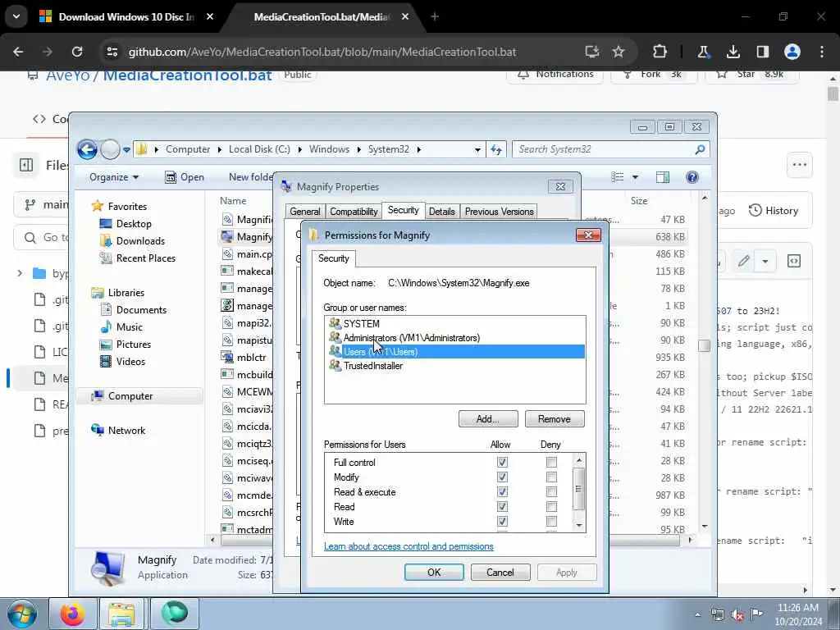This screenshot has width=840, height=630.
Task: Open Chrome three-dot menu
Action: coord(822,52)
